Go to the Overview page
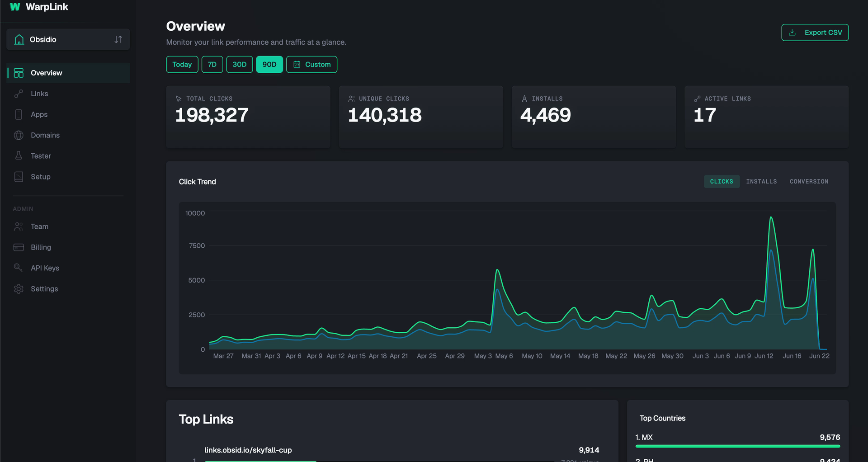The height and width of the screenshot is (462, 868). [x=69, y=73]
